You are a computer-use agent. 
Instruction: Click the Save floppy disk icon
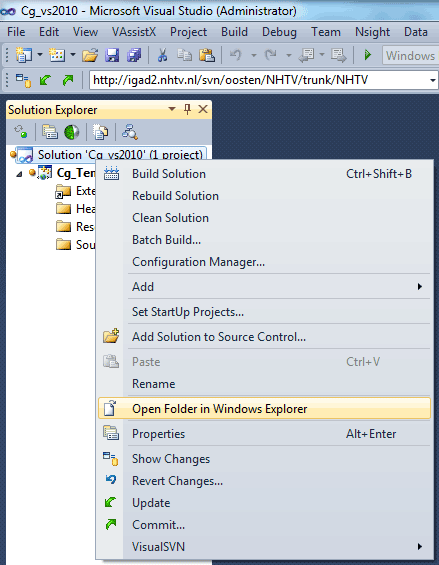click(112, 55)
